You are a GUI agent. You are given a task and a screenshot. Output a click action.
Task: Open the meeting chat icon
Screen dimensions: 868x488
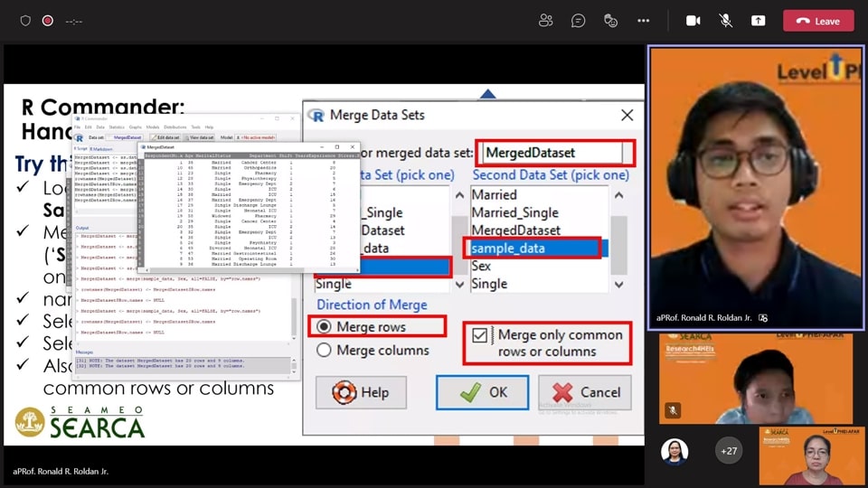[x=578, y=20]
